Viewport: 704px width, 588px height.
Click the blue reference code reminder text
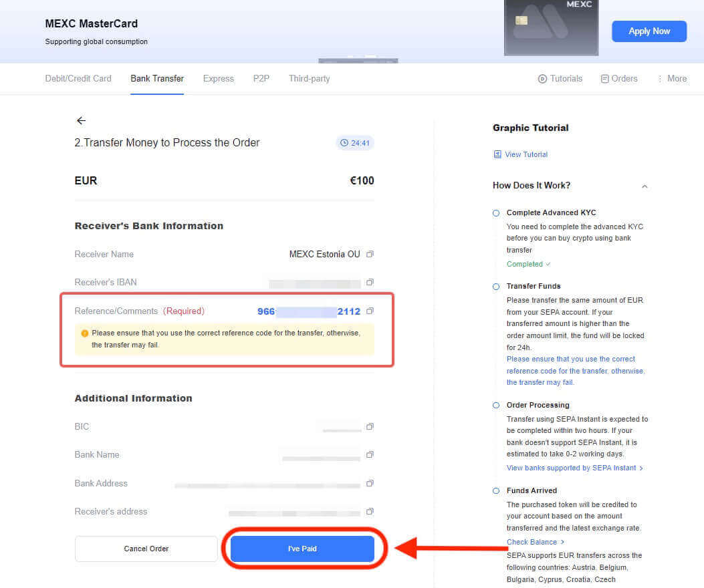point(576,371)
